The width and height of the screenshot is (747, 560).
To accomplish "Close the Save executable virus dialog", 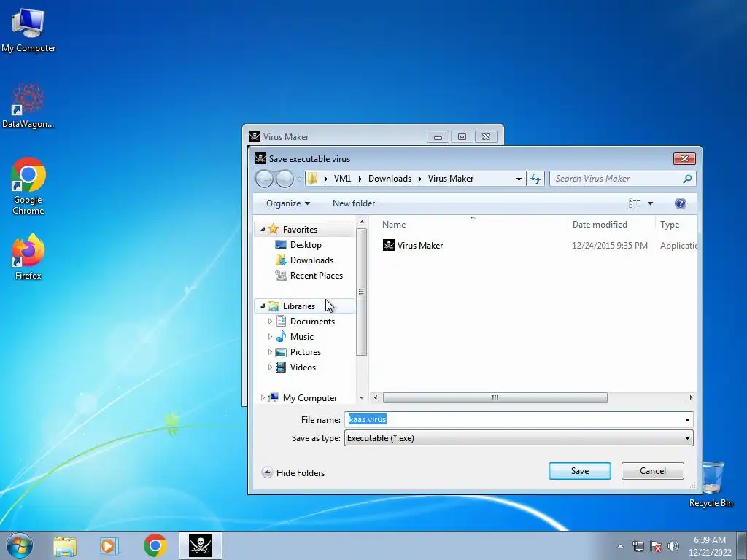I will [684, 158].
